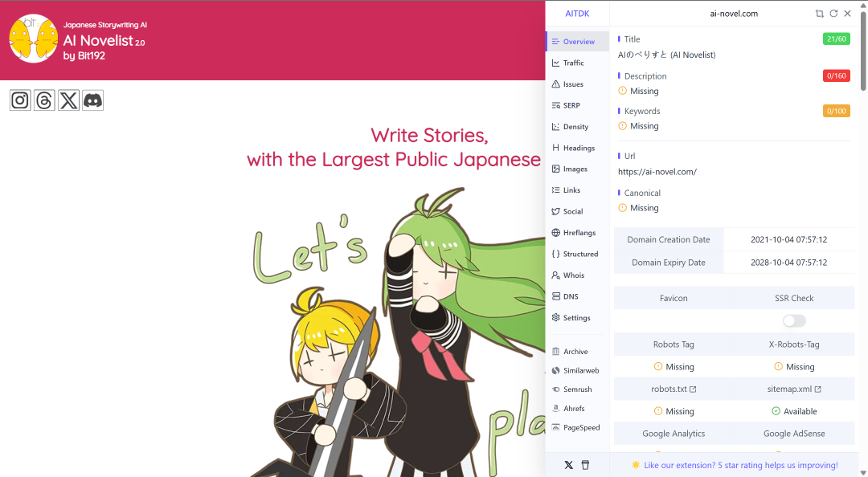Open the Instagram social icon
868x477 pixels.
tap(20, 100)
